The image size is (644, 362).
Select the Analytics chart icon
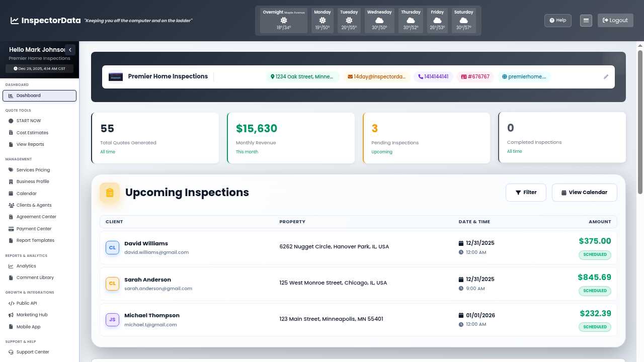point(10,265)
